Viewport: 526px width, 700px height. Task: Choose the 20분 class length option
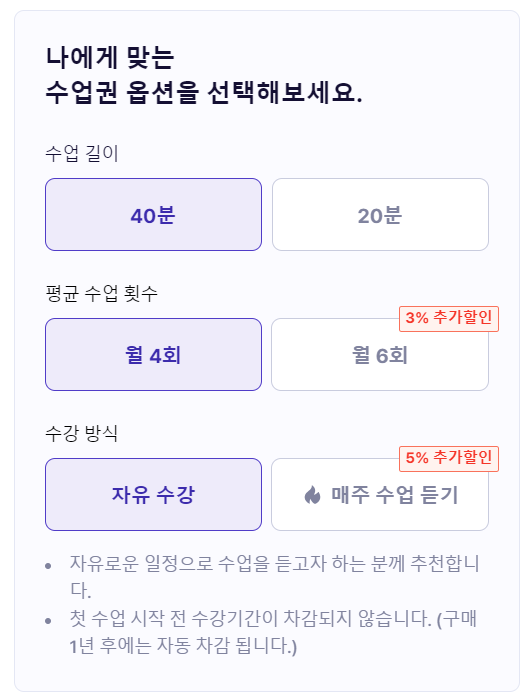[380, 214]
